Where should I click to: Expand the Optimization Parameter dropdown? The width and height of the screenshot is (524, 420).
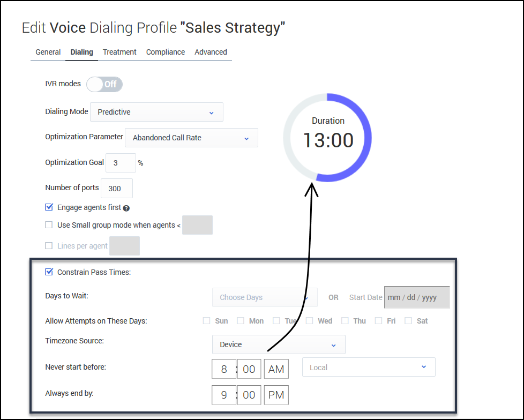[x=191, y=138]
